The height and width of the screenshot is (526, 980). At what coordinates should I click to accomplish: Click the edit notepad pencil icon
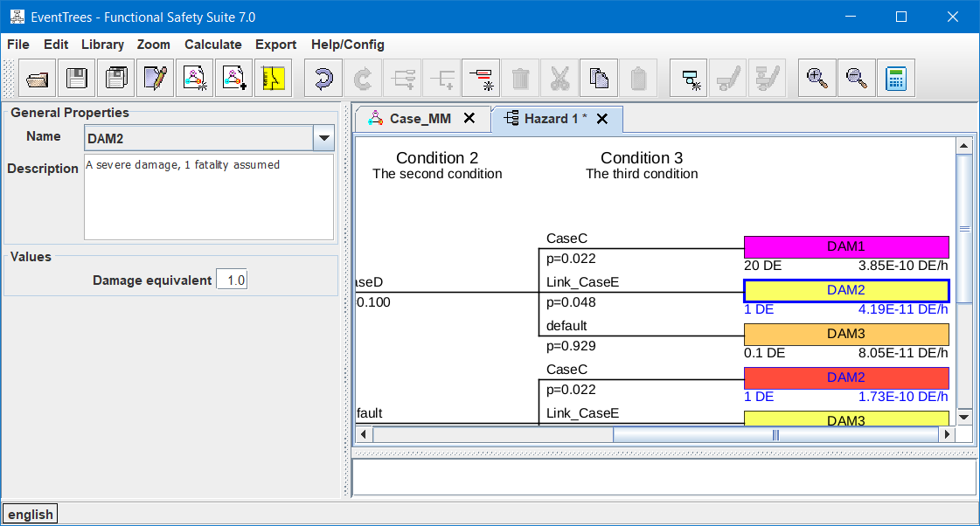(156, 79)
